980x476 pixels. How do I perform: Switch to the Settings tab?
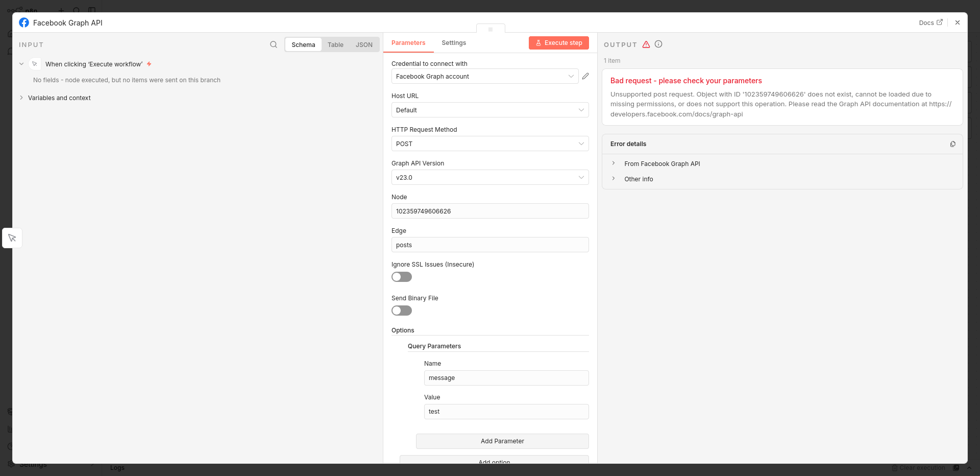(x=454, y=43)
